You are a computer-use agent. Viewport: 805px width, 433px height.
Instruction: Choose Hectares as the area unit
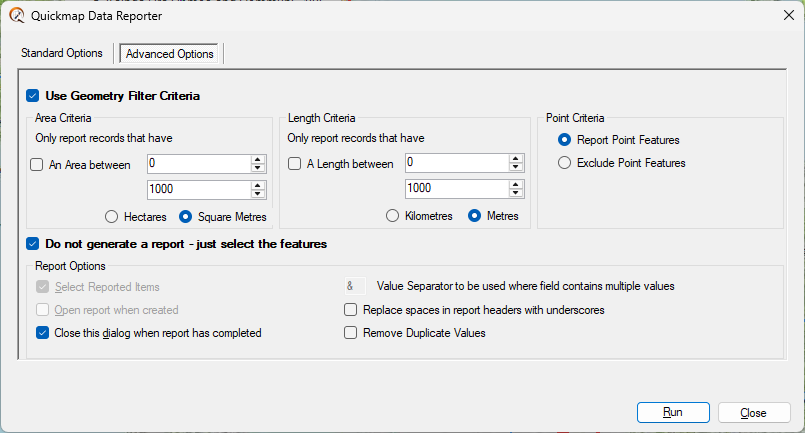pos(112,216)
